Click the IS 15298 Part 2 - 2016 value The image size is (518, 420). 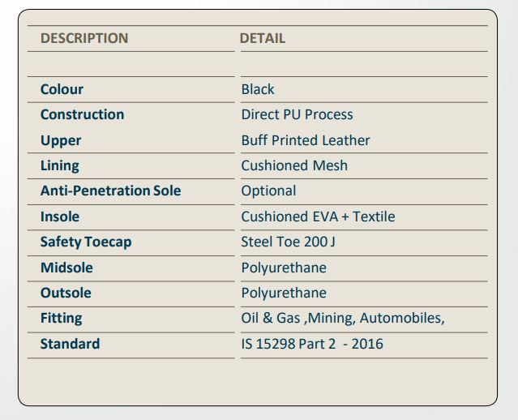tap(312, 344)
